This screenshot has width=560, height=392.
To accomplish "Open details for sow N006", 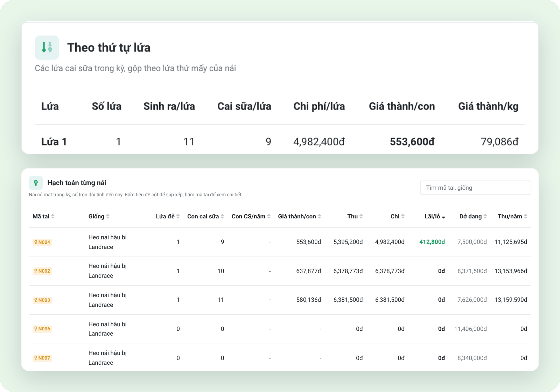I will coord(42,329).
